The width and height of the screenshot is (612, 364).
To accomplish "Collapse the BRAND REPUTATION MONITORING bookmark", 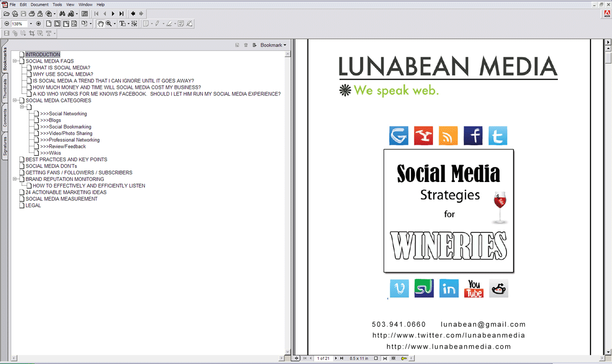I will click(15, 179).
